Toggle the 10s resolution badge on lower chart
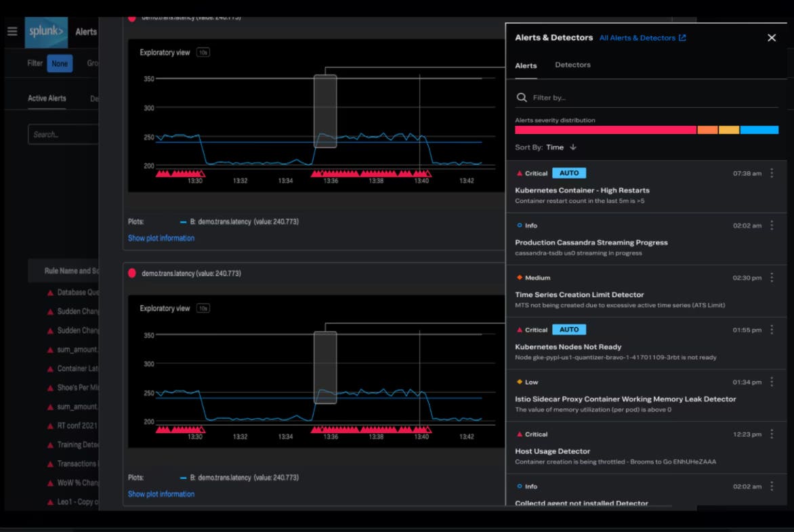The height and width of the screenshot is (532, 794). coord(203,309)
